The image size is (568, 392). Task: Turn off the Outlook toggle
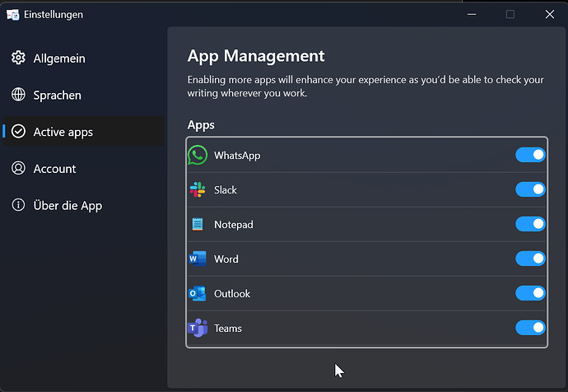[x=530, y=293]
